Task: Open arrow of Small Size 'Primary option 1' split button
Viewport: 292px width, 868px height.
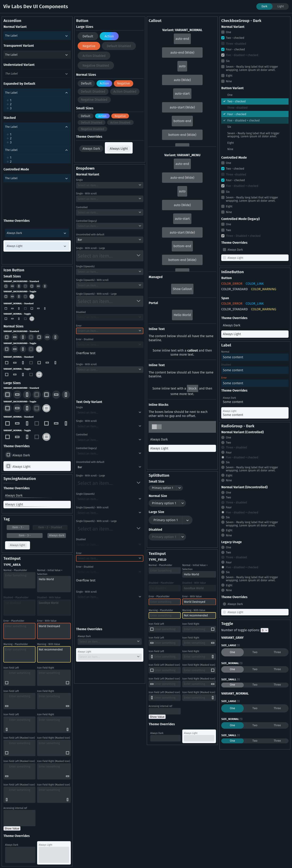Action: (180, 488)
